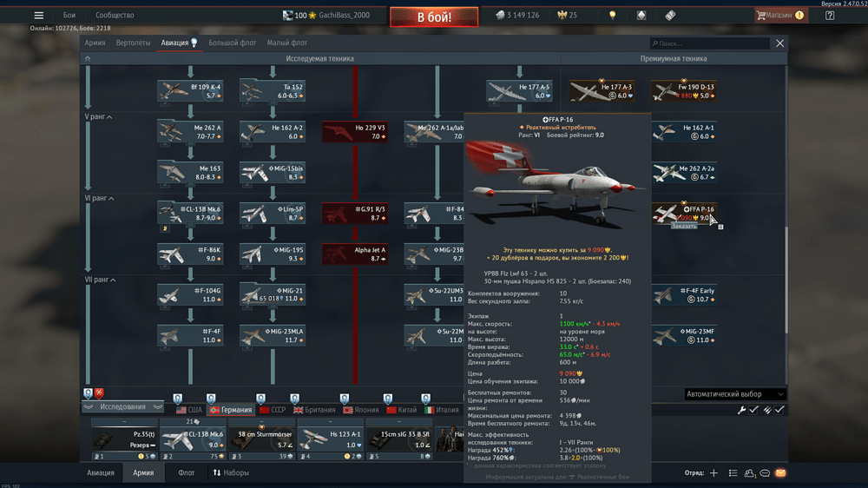The height and width of the screenshot is (488, 868).
Task: Click the red discount shield icon
Action: [99, 393]
